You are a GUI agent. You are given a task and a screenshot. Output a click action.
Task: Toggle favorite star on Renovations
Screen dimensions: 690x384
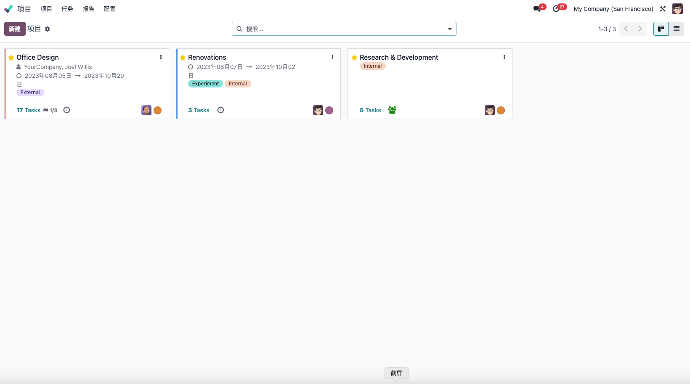click(183, 58)
